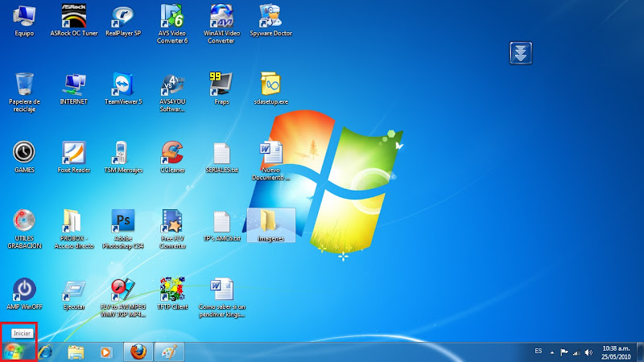Select TSM Mensajes shortcut
The width and height of the screenshot is (644, 362).
tap(123, 157)
